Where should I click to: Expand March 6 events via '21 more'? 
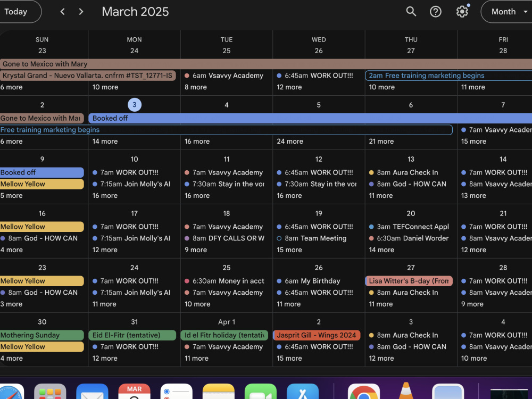click(x=381, y=142)
